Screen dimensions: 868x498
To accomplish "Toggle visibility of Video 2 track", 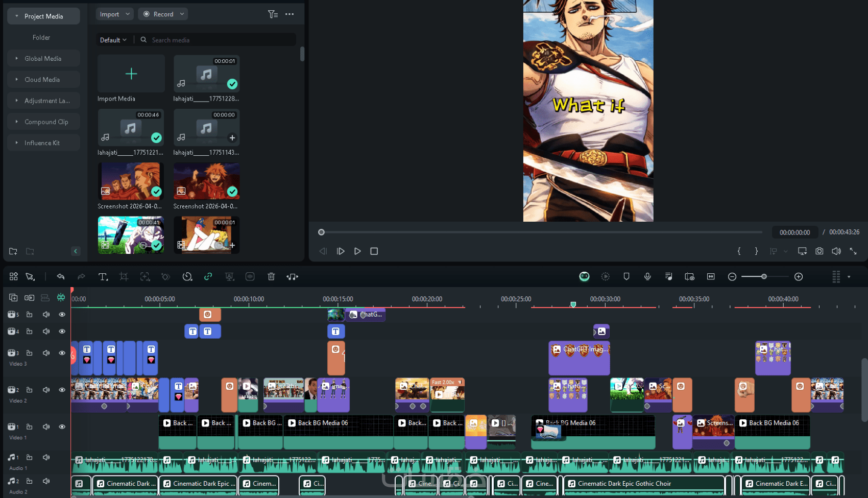I will 62,390.
